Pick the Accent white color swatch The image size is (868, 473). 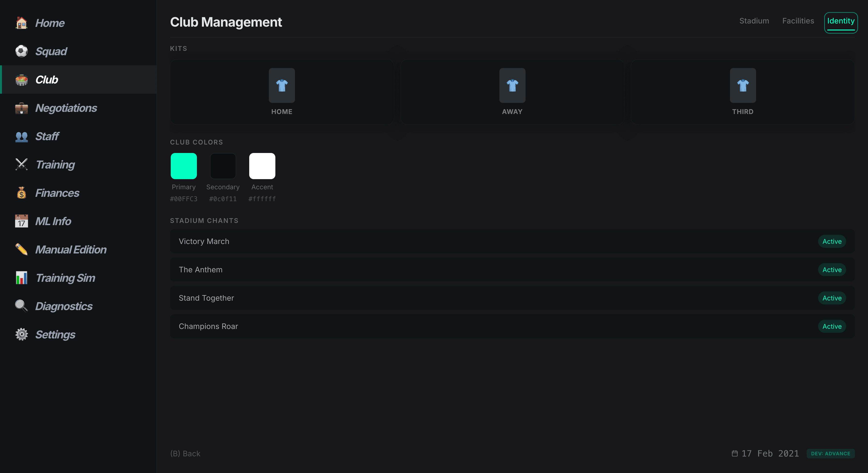click(x=262, y=166)
